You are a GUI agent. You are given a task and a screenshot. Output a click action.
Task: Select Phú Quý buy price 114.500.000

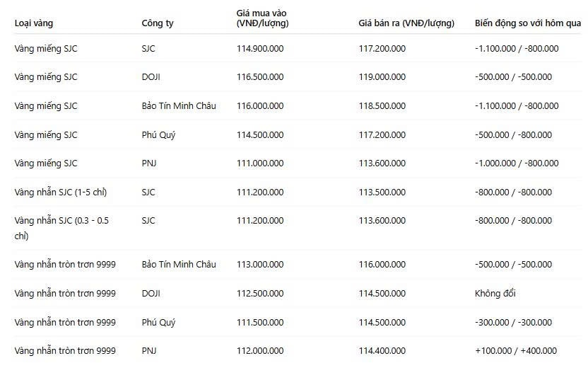[260, 134]
